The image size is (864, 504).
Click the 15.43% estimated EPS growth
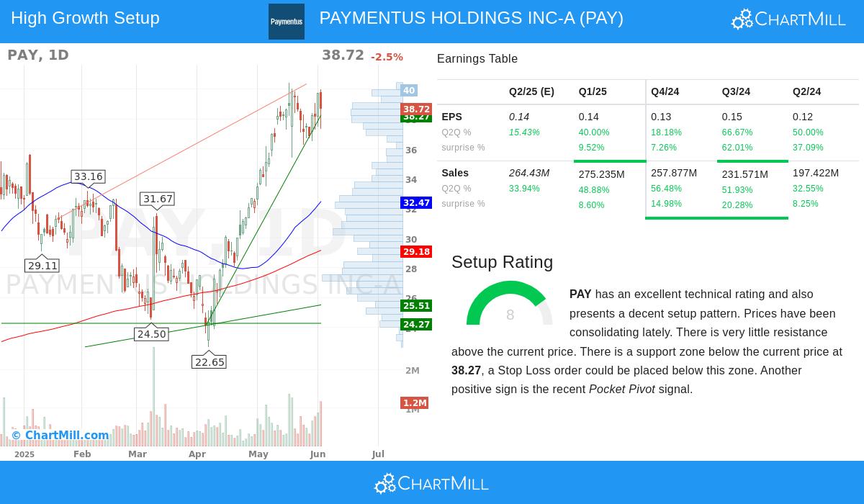(524, 132)
